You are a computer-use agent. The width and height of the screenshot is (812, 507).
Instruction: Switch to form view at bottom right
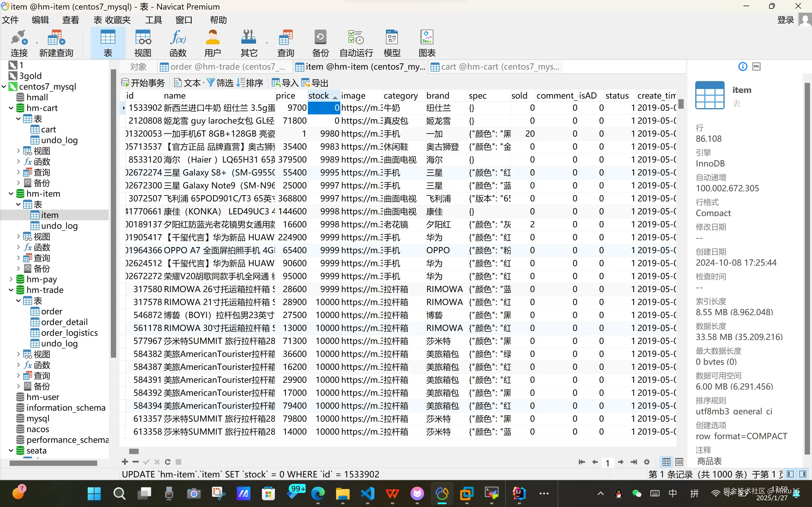pos(679,462)
